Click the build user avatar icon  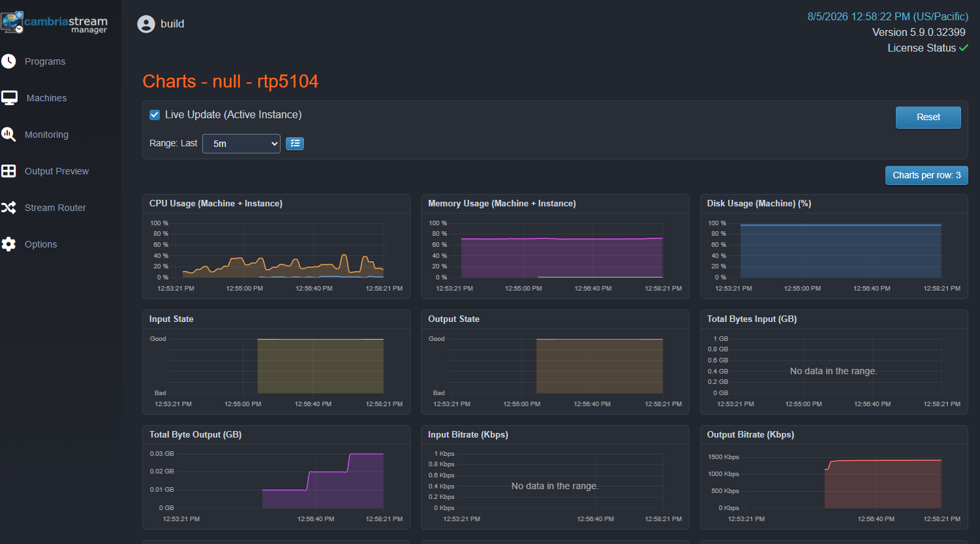(146, 24)
